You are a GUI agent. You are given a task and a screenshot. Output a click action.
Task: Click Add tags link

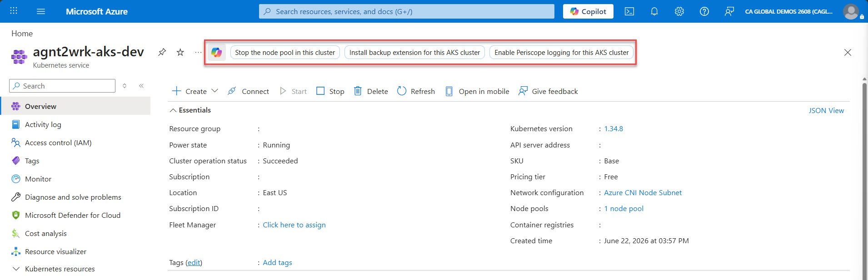[x=277, y=263]
